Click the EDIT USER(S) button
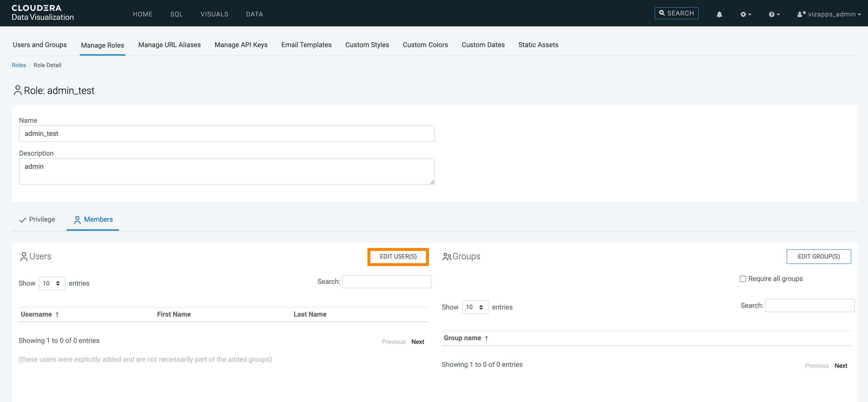This screenshot has width=868, height=402. tap(398, 257)
